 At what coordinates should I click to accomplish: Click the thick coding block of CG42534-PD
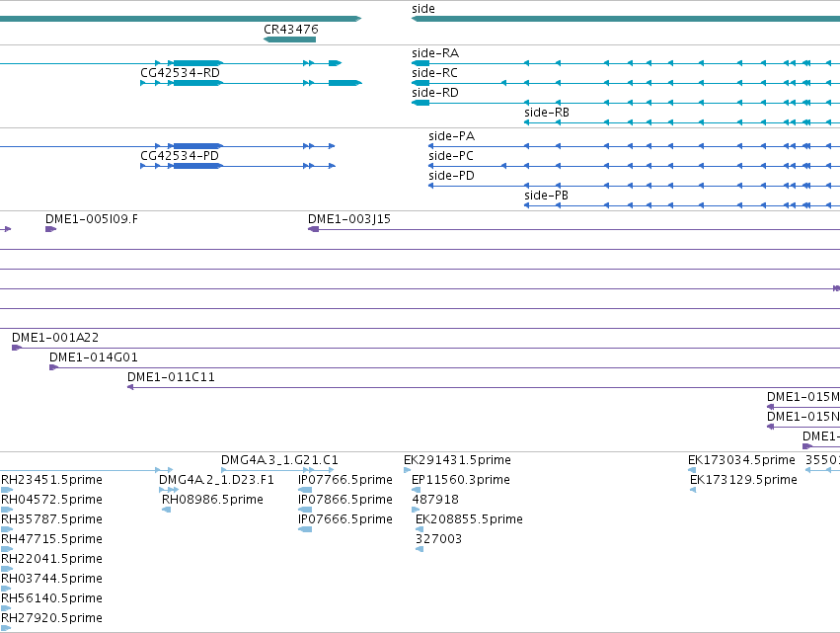(x=197, y=166)
